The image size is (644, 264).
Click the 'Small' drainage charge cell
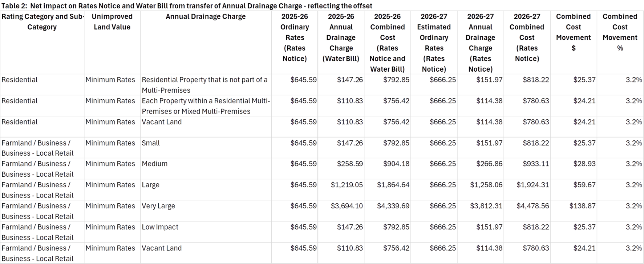(x=151, y=143)
